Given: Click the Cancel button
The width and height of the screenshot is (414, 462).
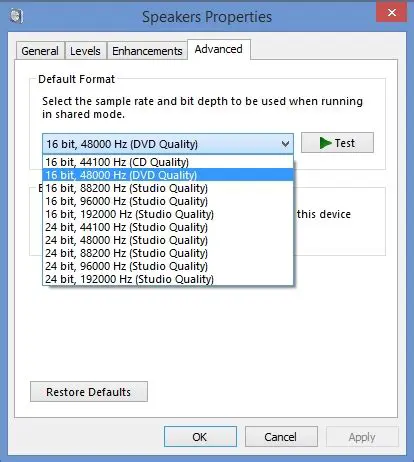Looking at the screenshot, I should [x=281, y=437].
